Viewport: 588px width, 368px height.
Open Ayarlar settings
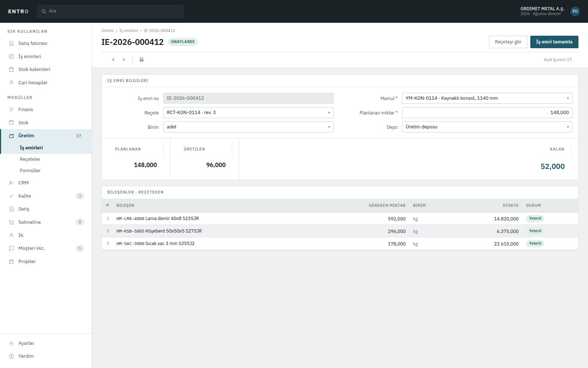click(46, 343)
